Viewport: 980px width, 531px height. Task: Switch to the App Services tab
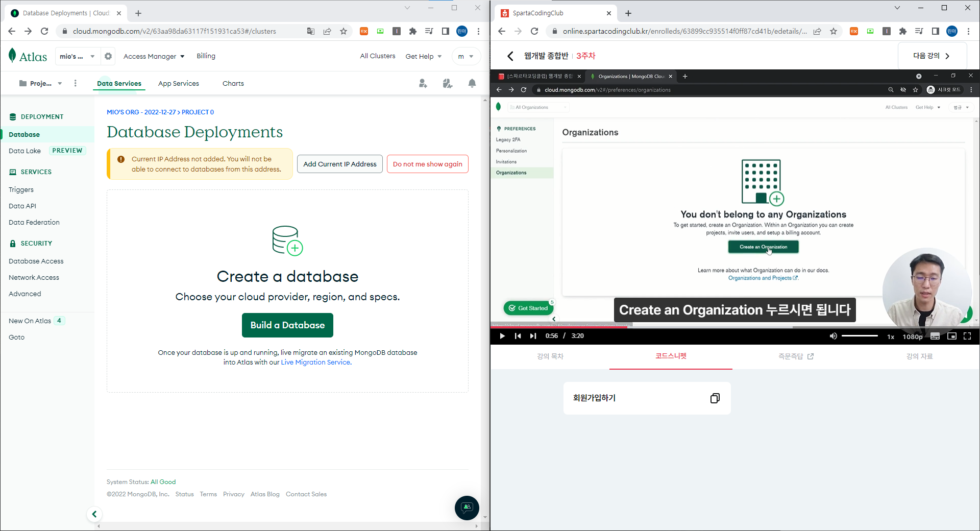(179, 83)
